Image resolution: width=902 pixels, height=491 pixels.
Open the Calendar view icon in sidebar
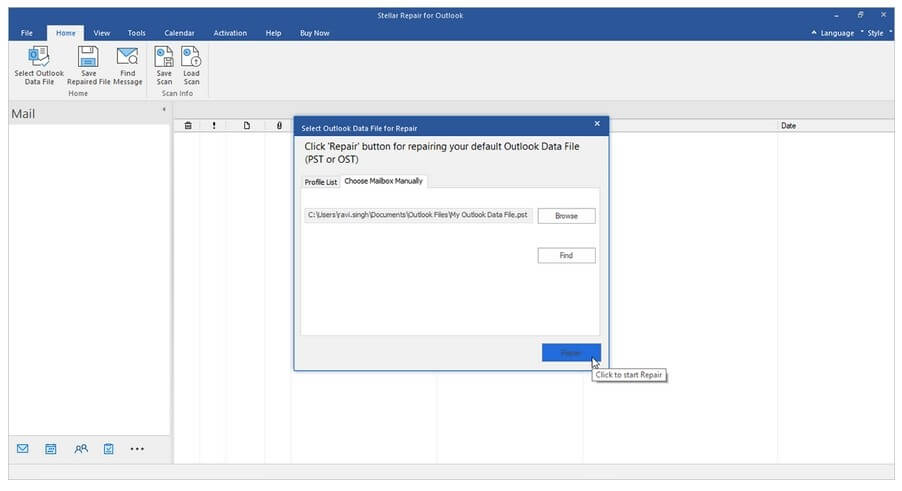pyautogui.click(x=51, y=448)
